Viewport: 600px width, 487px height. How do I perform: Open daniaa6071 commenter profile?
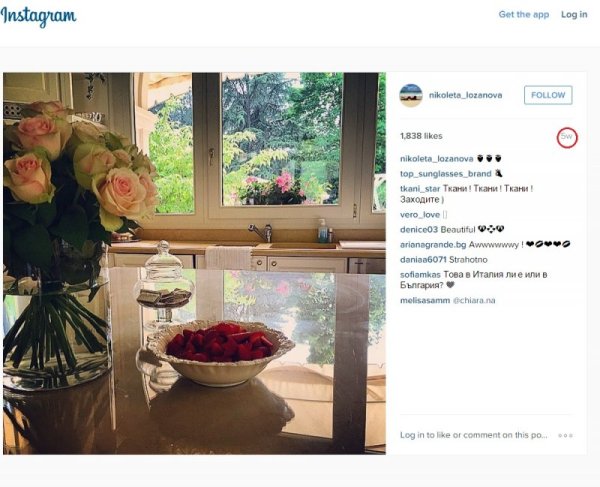tap(423, 260)
